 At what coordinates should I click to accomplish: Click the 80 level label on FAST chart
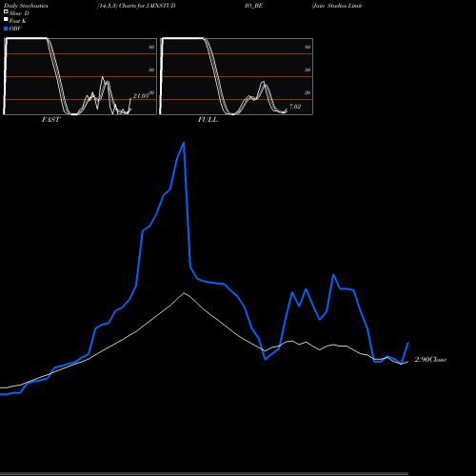151,47
